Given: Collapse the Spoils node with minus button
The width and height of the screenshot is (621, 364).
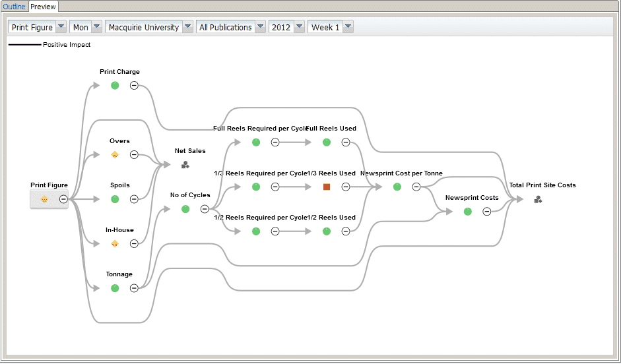Looking at the screenshot, I should point(134,199).
